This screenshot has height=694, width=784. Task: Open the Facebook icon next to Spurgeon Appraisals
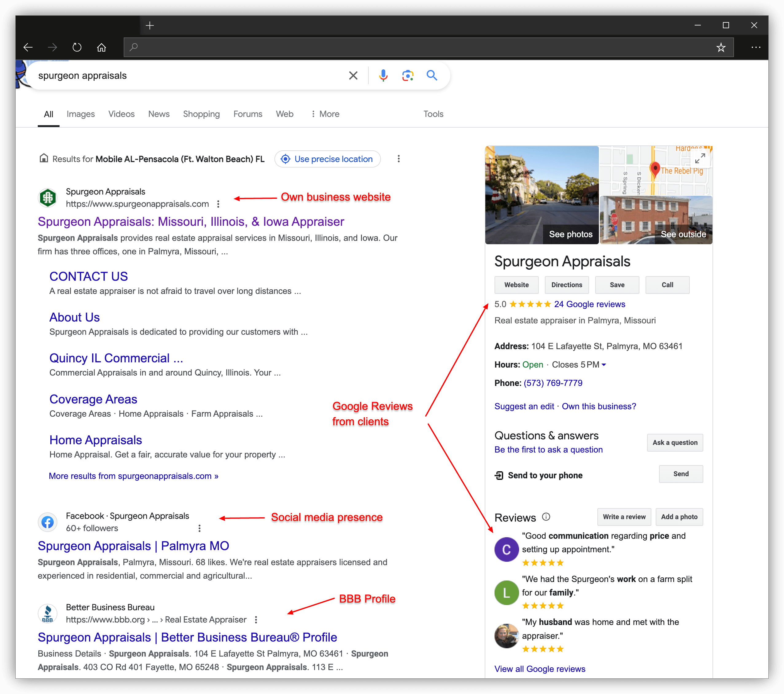[x=48, y=522]
